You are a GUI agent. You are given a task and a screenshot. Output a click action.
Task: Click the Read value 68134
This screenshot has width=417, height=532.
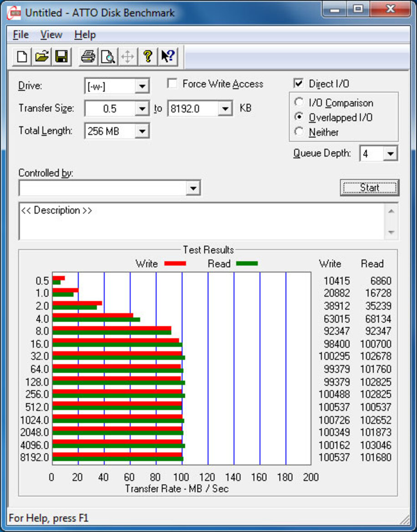point(378,319)
